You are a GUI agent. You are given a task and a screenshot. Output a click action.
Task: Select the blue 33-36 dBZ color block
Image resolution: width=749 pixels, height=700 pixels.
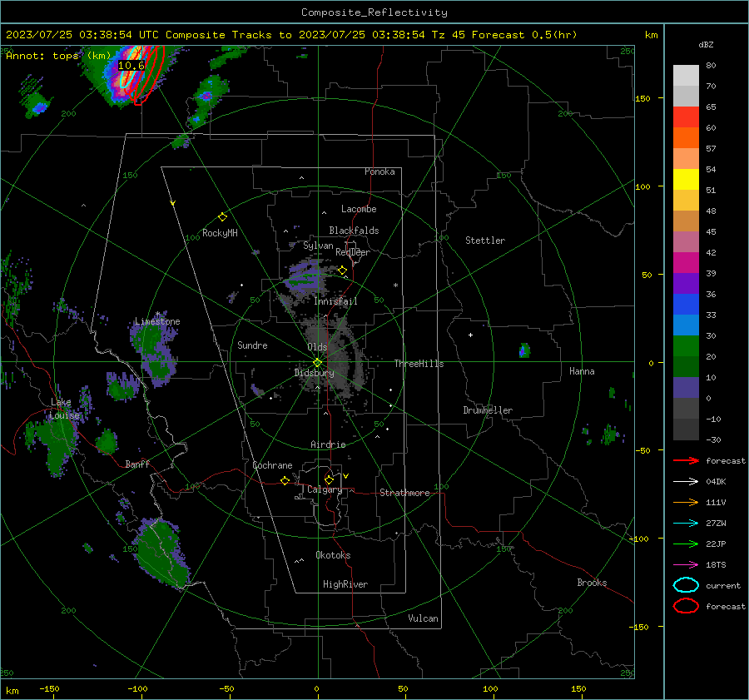[686, 305]
